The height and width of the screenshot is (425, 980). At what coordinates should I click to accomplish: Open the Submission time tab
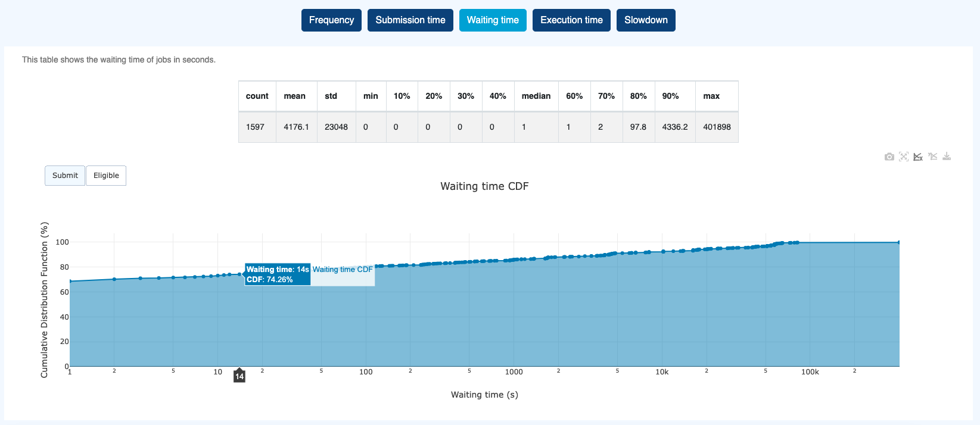point(410,20)
